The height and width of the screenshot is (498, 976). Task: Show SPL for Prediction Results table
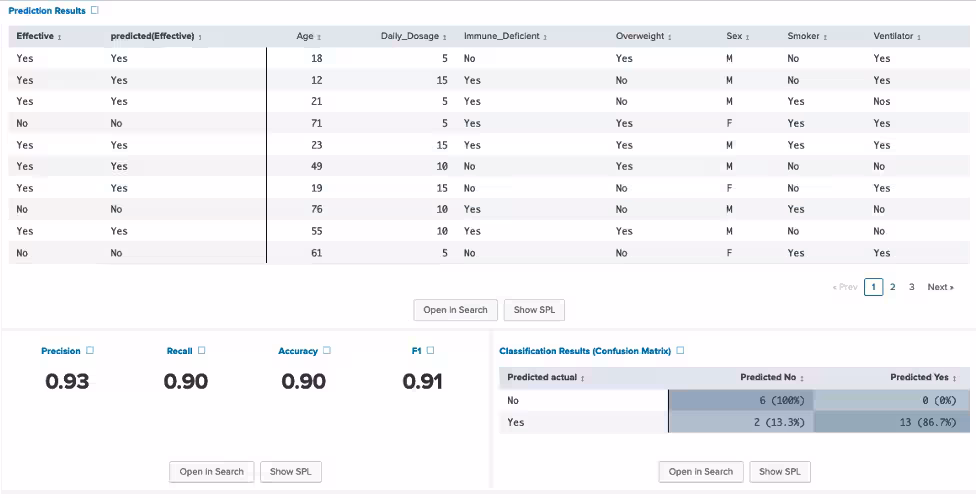(534, 310)
